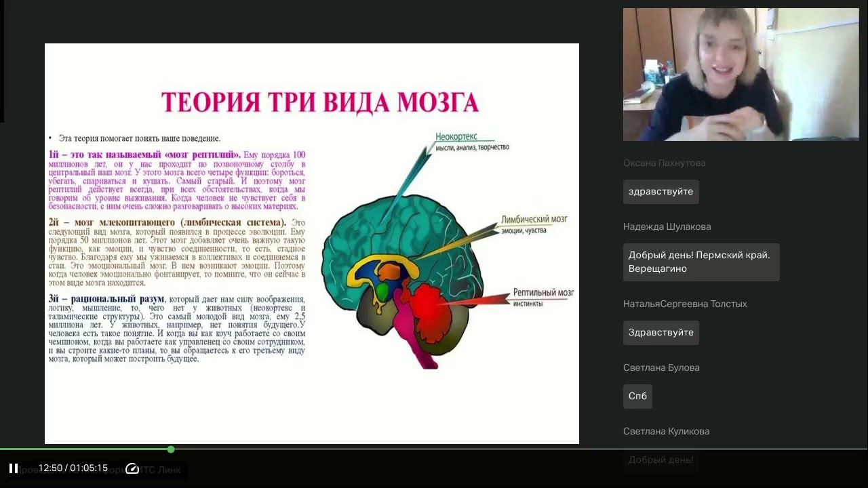
Task: Click bullet 'Эта теория помогает понять наше поведение'
Action: click(139, 138)
